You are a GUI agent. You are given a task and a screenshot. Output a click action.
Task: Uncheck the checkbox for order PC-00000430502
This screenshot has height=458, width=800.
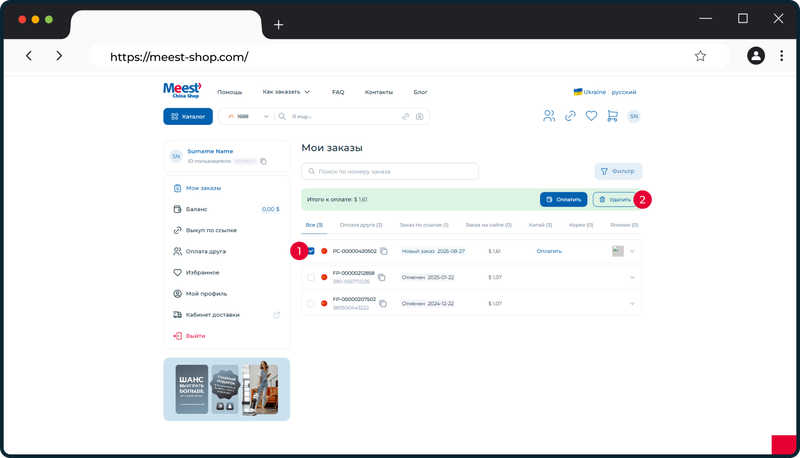[311, 251]
